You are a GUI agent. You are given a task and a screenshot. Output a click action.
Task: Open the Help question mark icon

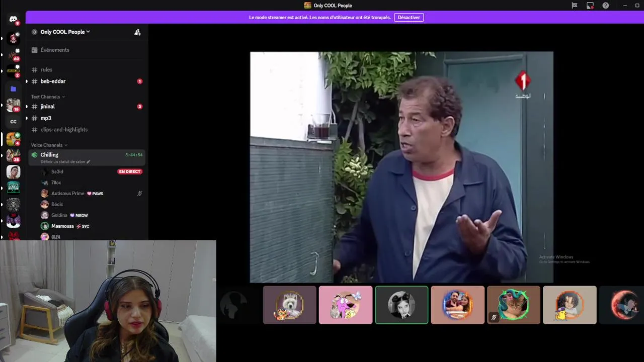(x=606, y=6)
